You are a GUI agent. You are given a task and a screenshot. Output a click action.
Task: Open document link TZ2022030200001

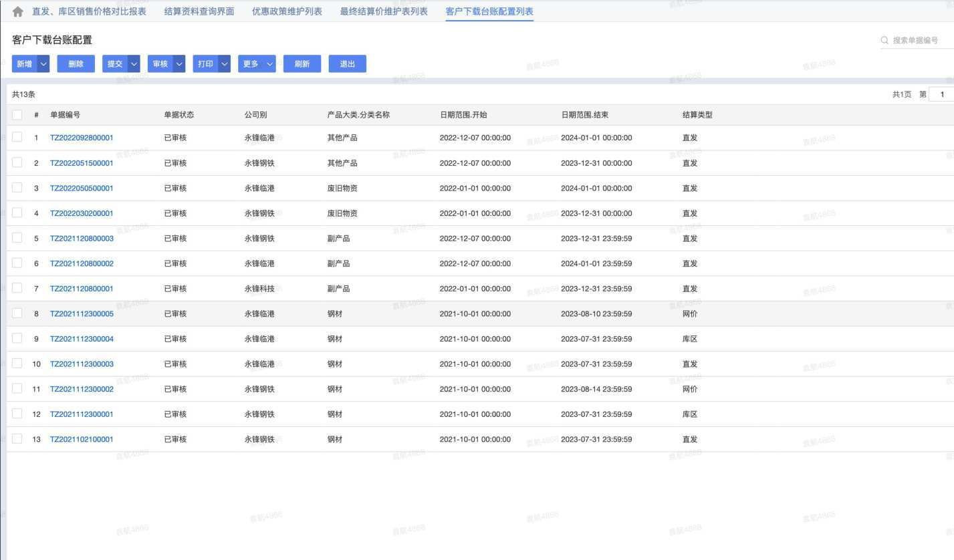point(82,213)
